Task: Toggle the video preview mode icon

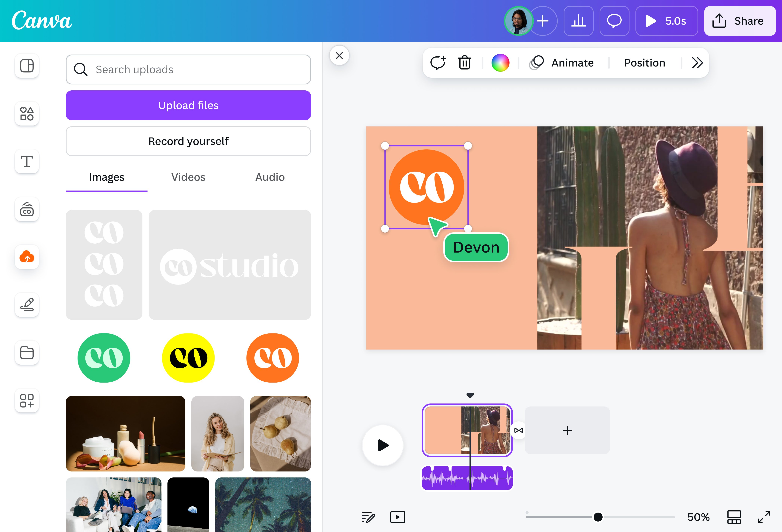Action: click(397, 517)
